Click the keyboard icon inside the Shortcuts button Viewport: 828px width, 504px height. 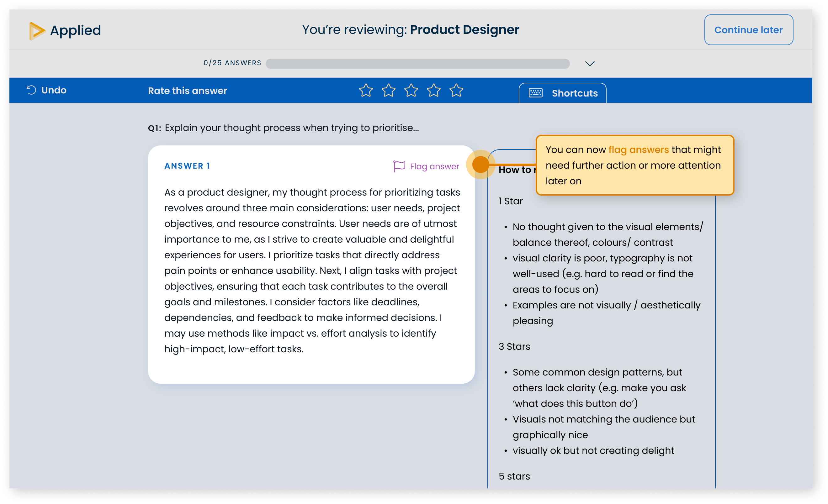tap(536, 93)
